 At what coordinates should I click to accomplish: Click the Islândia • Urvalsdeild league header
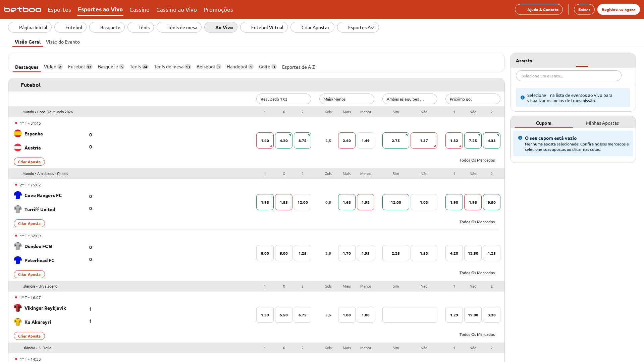40,286
